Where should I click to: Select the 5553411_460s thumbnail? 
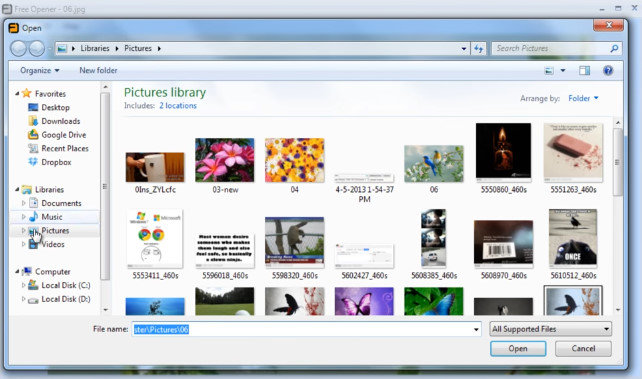click(x=155, y=238)
